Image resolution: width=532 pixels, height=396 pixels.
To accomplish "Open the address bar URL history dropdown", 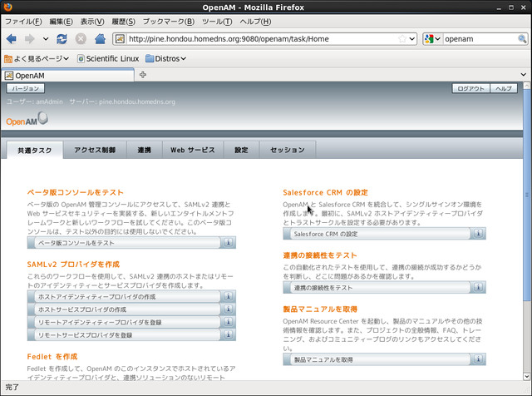I will click(x=412, y=39).
